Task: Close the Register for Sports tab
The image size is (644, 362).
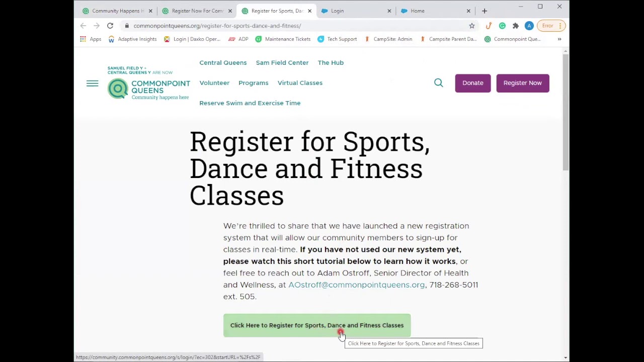Action: click(309, 11)
